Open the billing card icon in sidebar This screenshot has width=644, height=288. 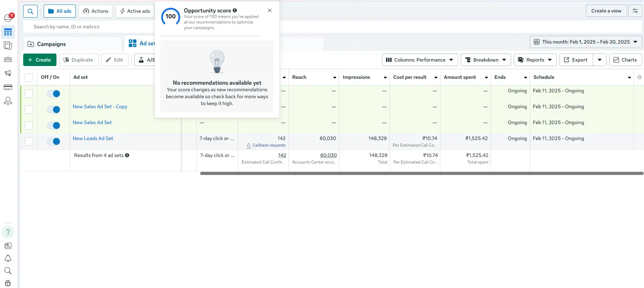click(x=8, y=87)
